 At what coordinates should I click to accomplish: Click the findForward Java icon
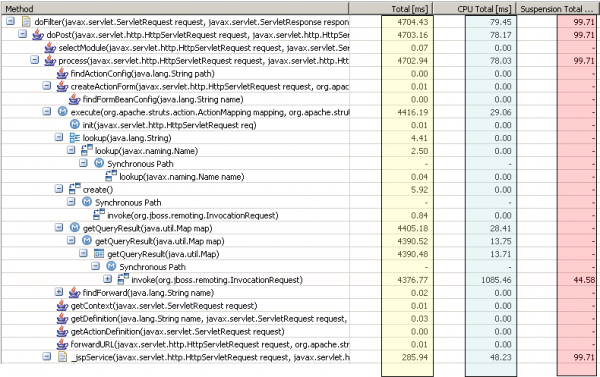(75, 293)
